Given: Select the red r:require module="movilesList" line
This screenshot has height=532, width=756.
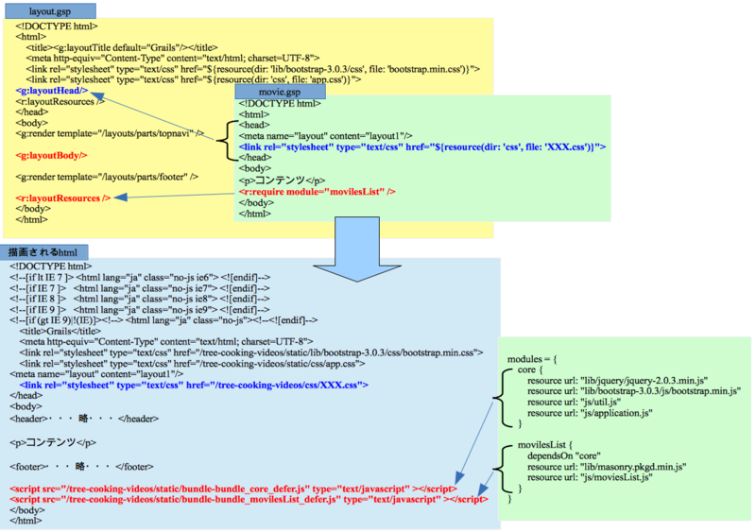Looking at the screenshot, I should coord(317,192).
